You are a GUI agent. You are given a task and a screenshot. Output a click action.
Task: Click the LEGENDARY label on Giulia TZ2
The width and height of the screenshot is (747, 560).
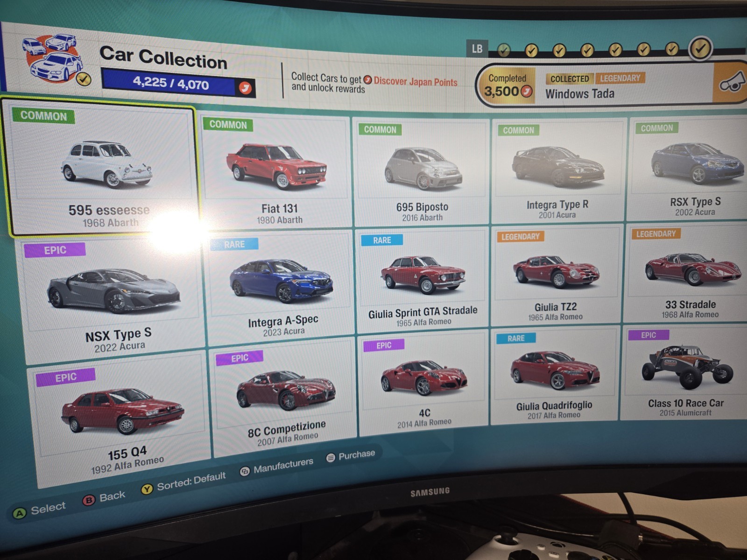[520, 237]
